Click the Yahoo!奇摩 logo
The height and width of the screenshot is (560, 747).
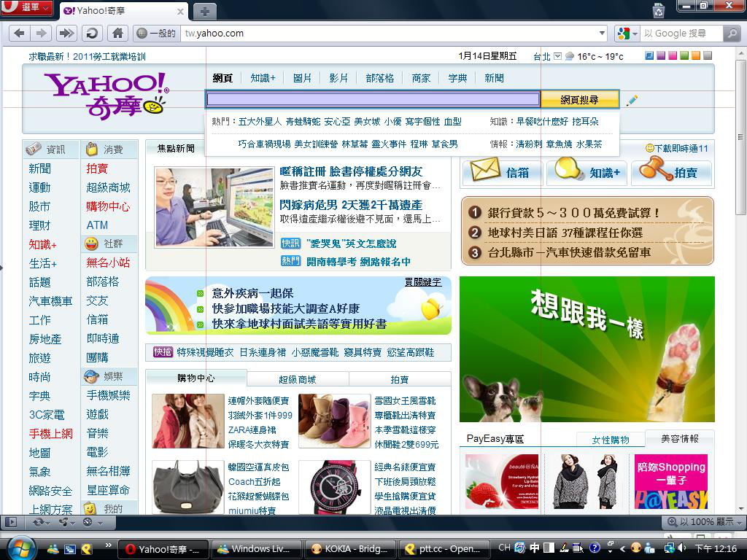(107, 96)
